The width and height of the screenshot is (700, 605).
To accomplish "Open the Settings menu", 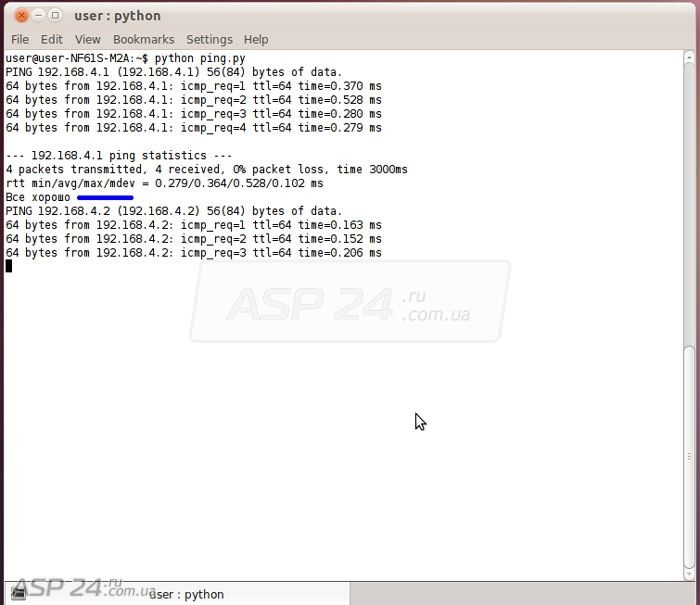I will pyautogui.click(x=209, y=39).
